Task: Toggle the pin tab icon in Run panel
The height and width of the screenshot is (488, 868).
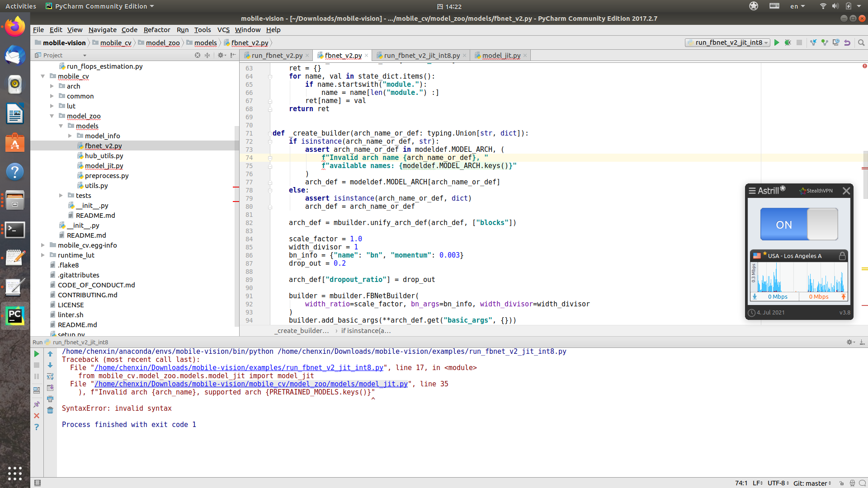Action: point(37,404)
